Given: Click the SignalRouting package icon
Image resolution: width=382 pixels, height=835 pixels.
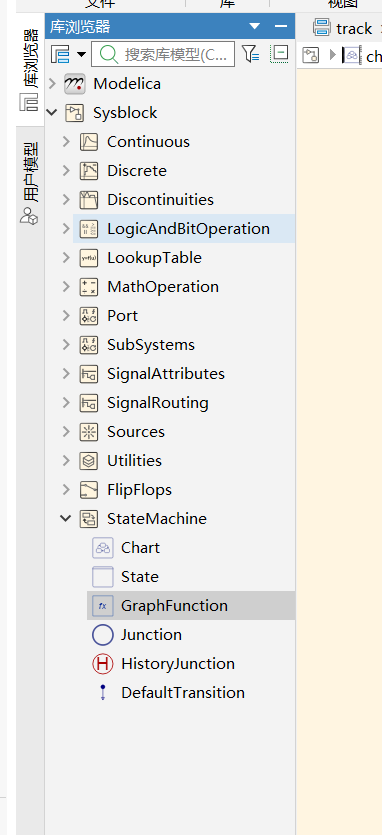Looking at the screenshot, I should pyautogui.click(x=89, y=403).
